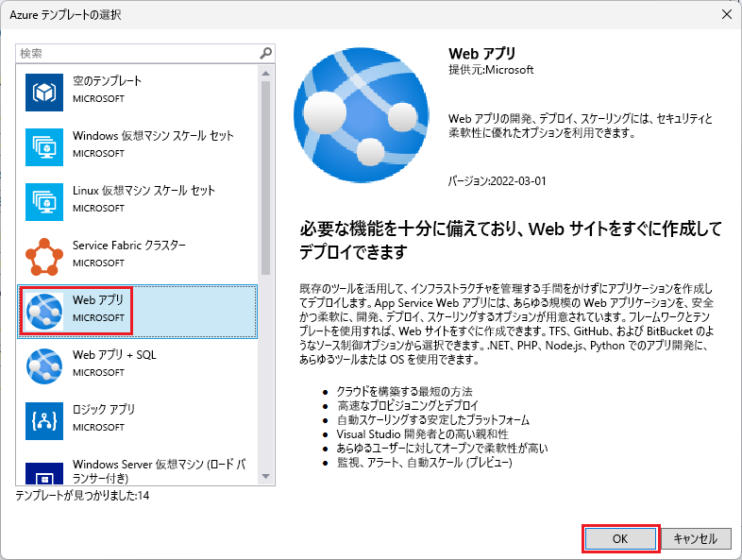Select 空のテンプレート in the list

click(137, 93)
